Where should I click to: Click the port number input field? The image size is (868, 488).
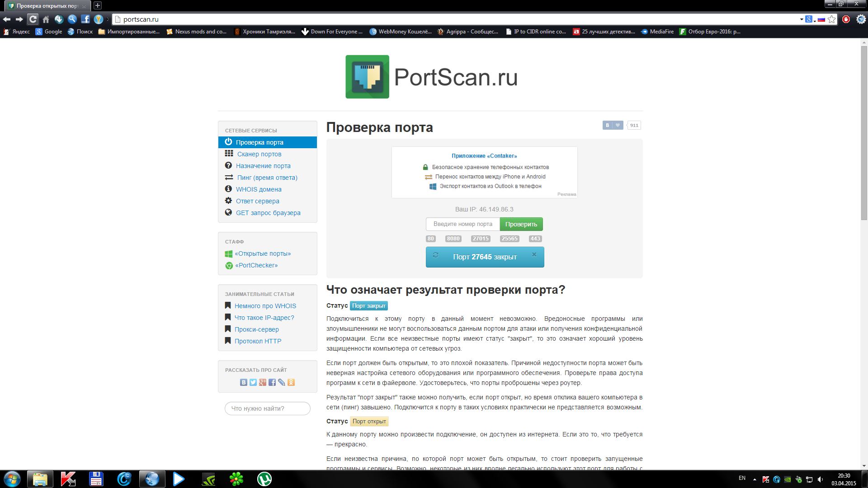(x=462, y=224)
